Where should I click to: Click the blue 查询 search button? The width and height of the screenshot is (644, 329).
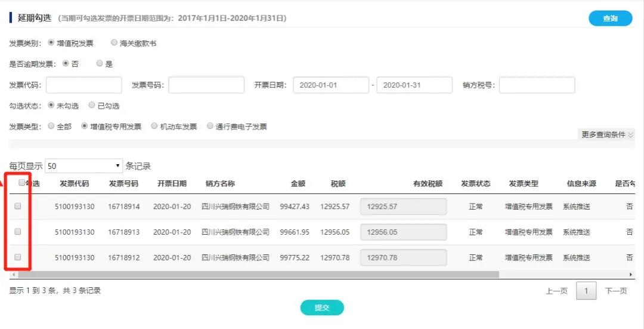tap(610, 19)
